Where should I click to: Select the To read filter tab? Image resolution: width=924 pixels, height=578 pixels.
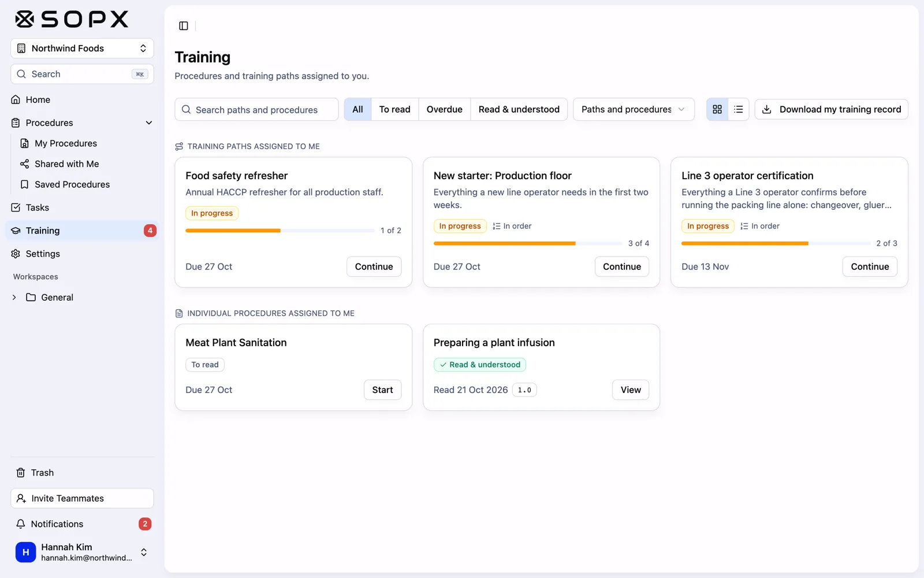point(394,109)
